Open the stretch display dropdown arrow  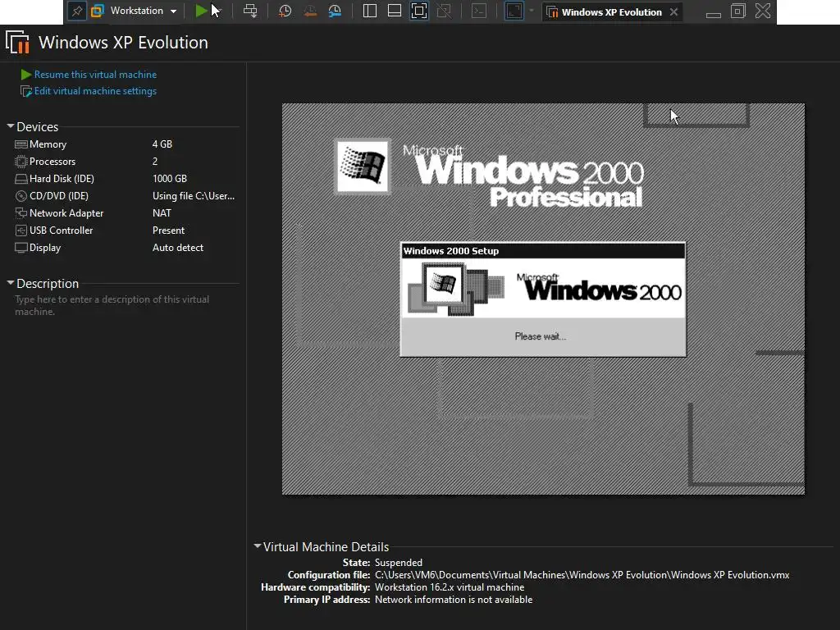pos(532,11)
